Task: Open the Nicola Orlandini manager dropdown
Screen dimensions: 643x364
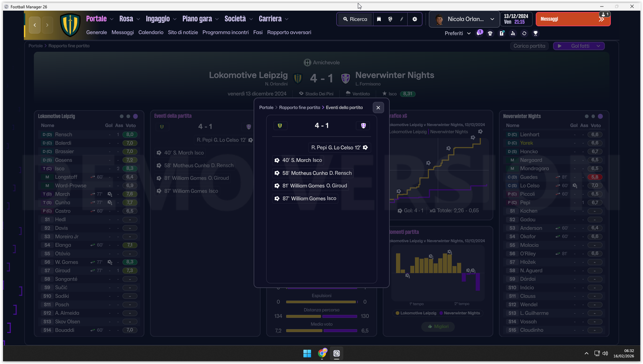Action: [x=464, y=19]
